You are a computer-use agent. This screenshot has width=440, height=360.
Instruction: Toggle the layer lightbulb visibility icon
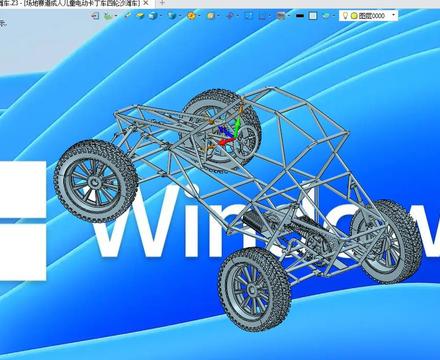coord(346,16)
